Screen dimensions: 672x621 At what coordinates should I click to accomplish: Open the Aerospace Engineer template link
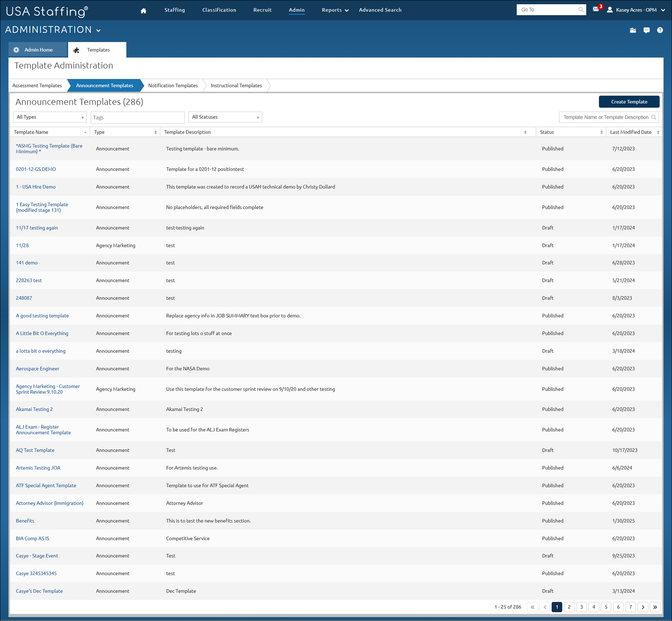click(x=37, y=368)
